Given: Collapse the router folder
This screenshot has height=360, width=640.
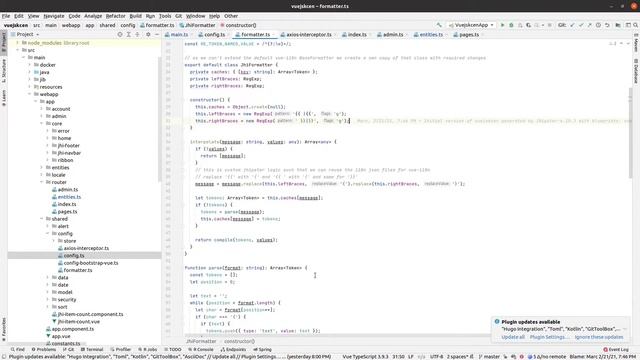Looking at the screenshot, I should click(42, 182).
